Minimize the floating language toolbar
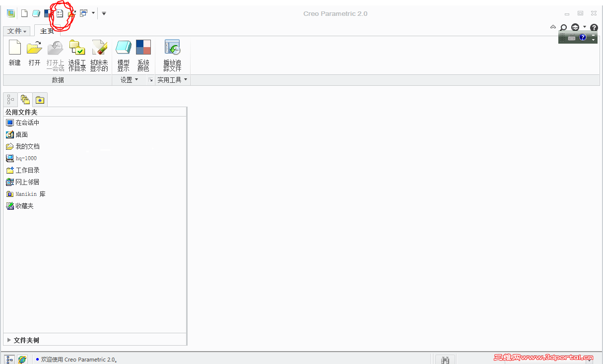Screen dimensions: 603x364 (593, 35)
